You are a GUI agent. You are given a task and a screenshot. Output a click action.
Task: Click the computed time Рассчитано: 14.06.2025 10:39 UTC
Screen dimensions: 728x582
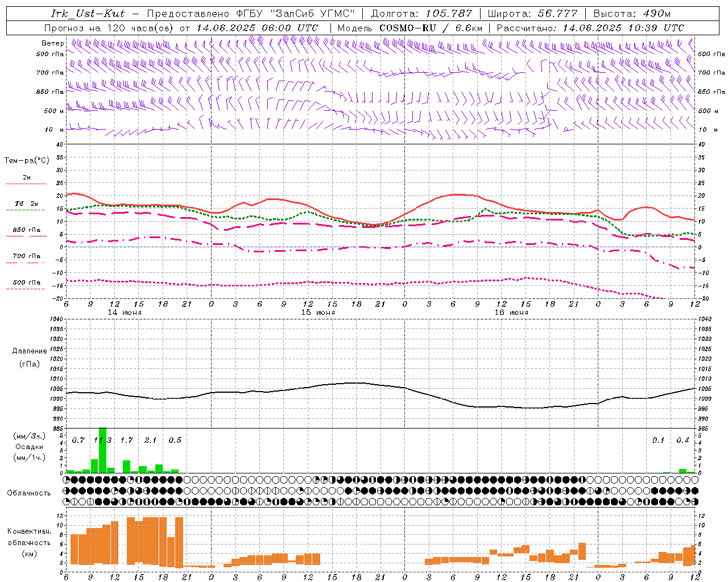(x=590, y=28)
